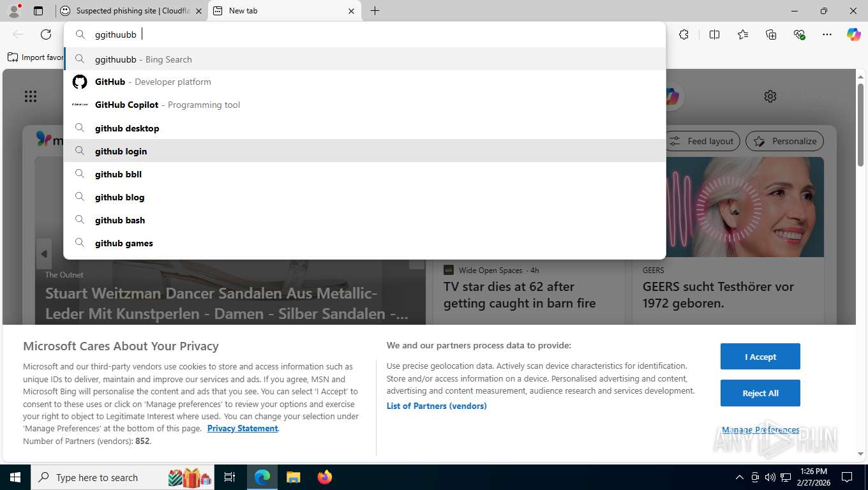The width and height of the screenshot is (868, 490).
Task: Open the Stuart Weitzman Dancer Sandalen headline
Action: tap(227, 303)
